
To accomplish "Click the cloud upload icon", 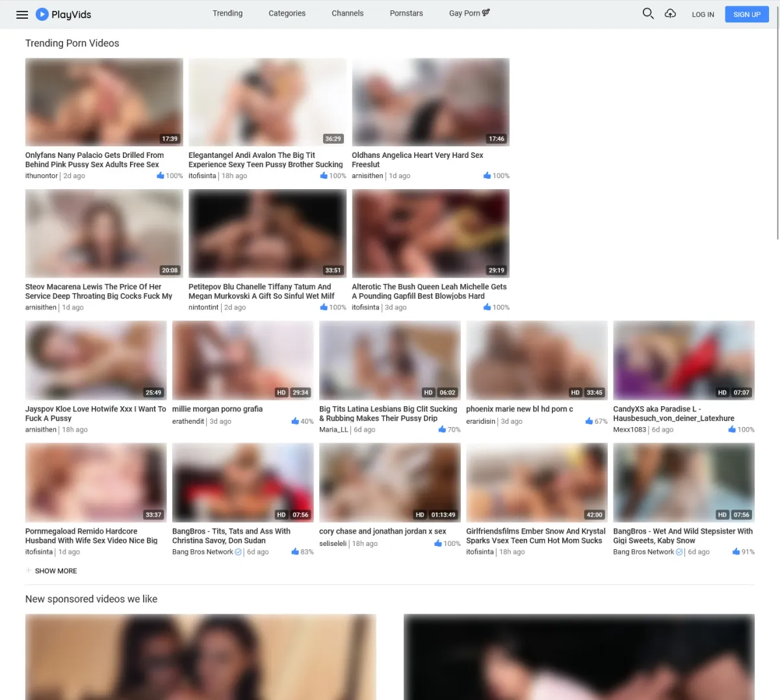I will point(670,14).
